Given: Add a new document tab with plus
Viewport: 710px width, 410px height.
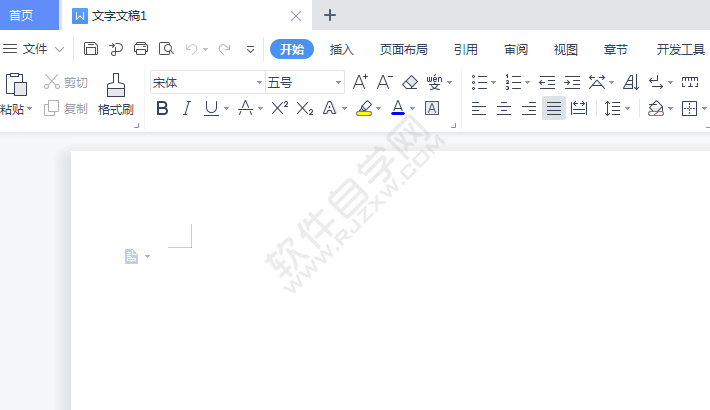Looking at the screenshot, I should click(x=330, y=15).
